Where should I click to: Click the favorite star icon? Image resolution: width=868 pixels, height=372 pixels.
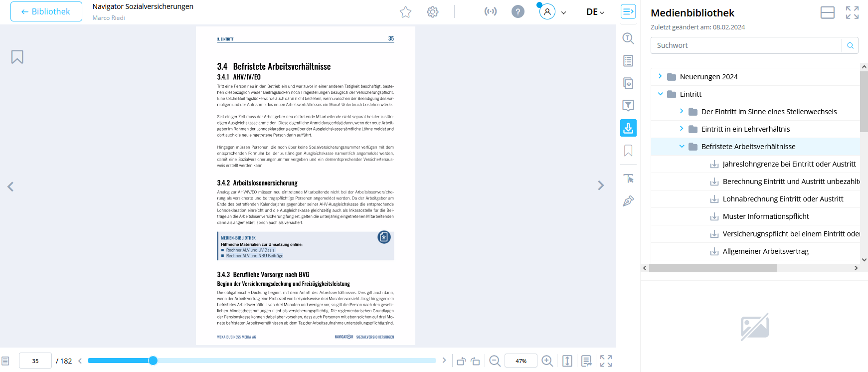405,12
